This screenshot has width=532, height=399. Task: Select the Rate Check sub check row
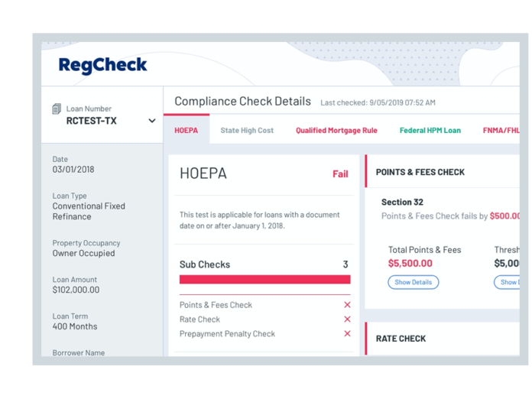[x=265, y=320]
